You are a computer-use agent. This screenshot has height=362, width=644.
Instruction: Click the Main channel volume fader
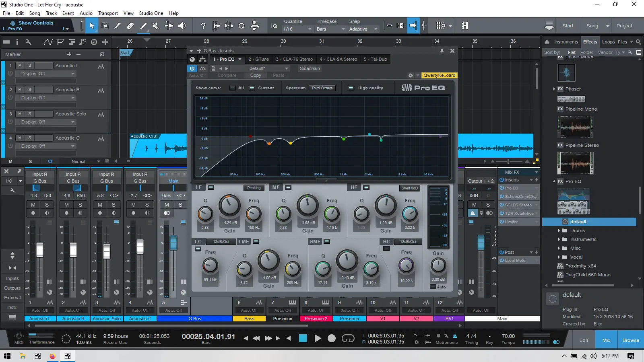(x=481, y=243)
